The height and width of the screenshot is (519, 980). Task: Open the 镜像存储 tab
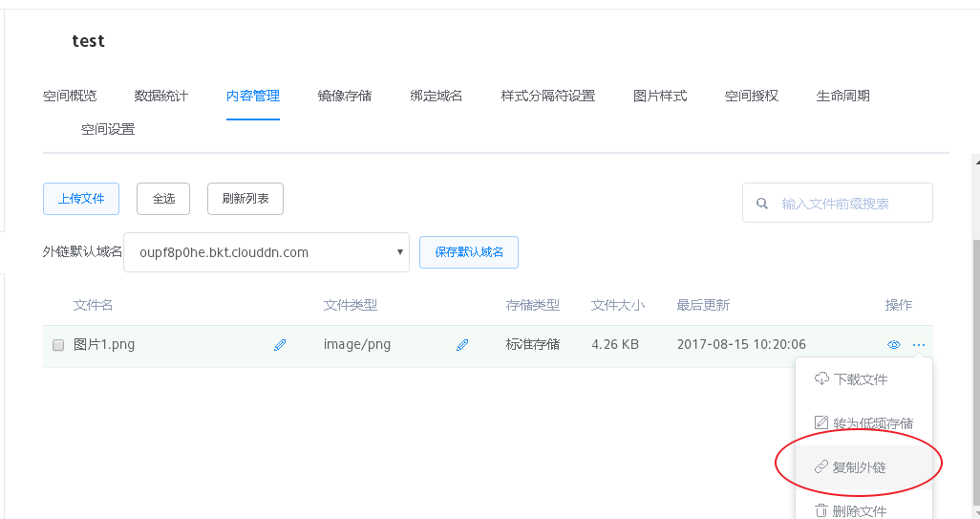pos(345,96)
